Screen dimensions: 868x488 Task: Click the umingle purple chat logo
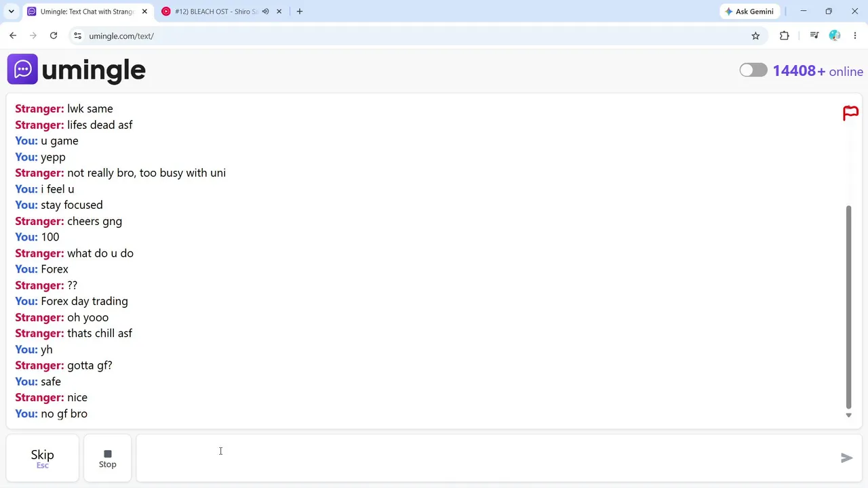[x=22, y=69]
